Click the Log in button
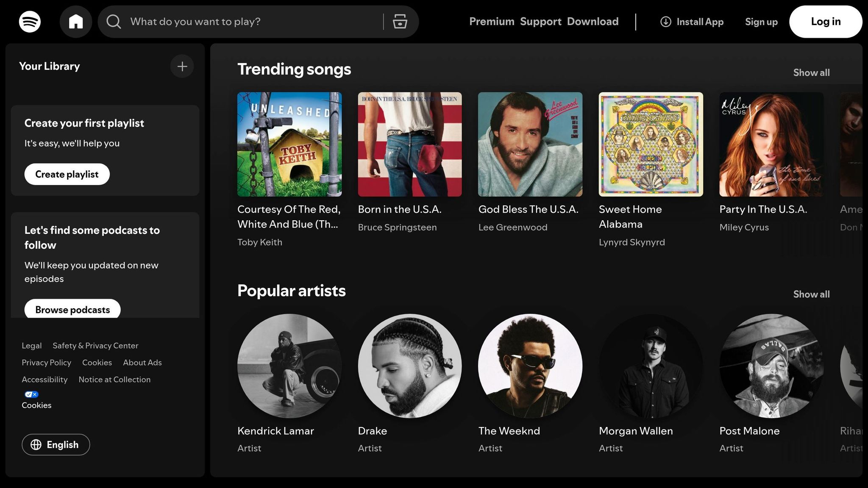This screenshot has height=488, width=868. point(826,22)
